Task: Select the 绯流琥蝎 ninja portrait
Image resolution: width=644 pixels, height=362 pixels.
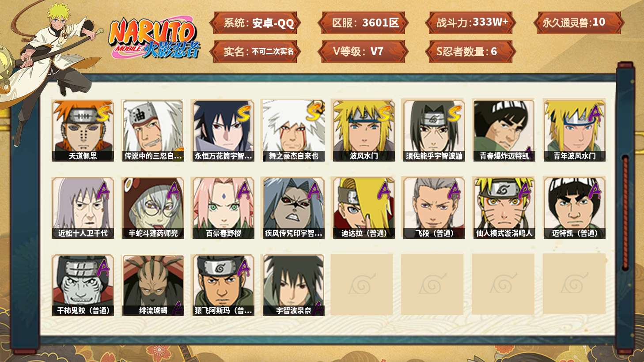Action: point(153,285)
